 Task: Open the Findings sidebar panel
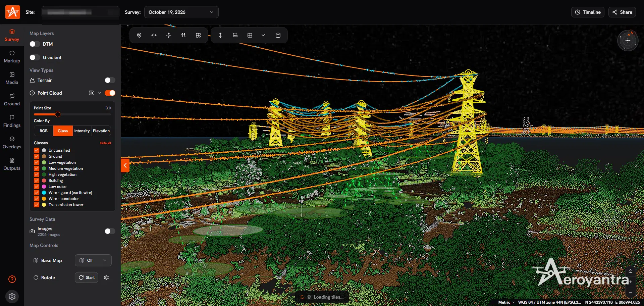pos(12,121)
